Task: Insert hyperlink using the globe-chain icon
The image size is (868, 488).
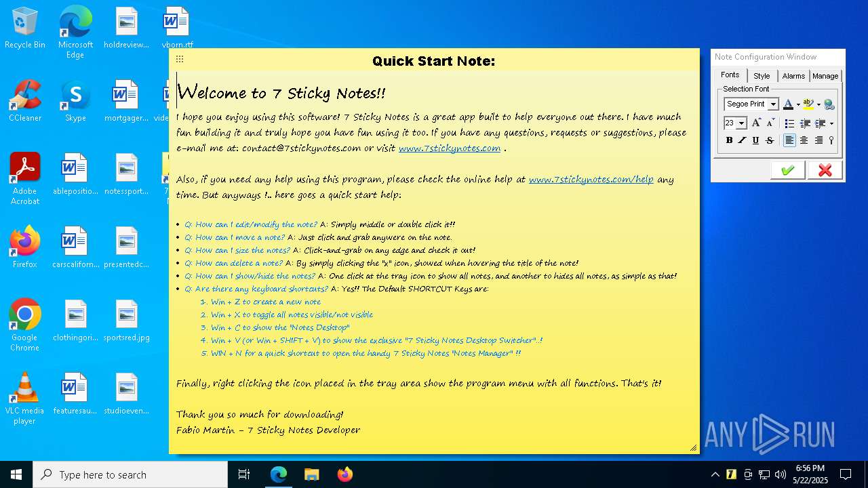Action: coord(829,104)
